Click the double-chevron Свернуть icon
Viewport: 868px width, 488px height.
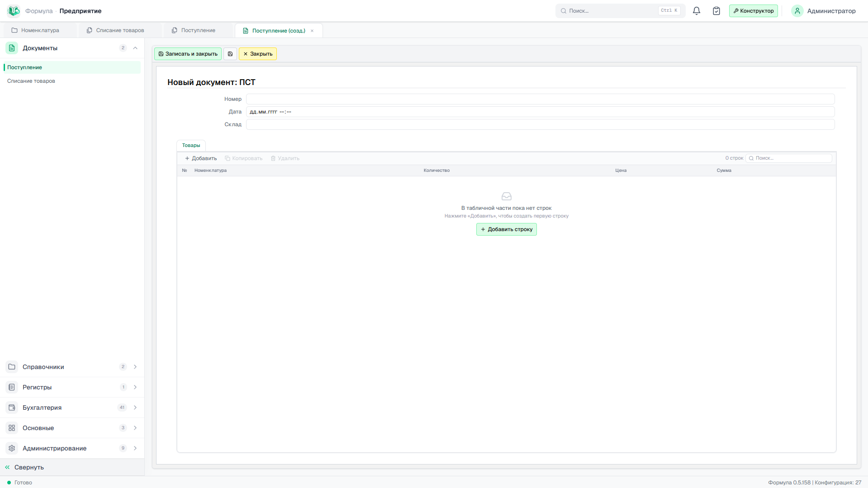click(x=7, y=467)
